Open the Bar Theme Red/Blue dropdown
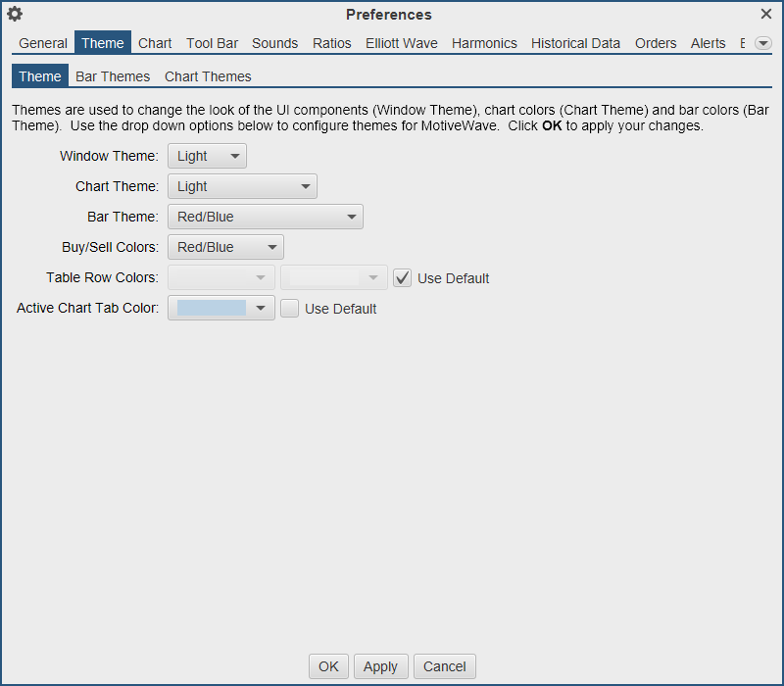The width and height of the screenshot is (784, 686). (265, 217)
